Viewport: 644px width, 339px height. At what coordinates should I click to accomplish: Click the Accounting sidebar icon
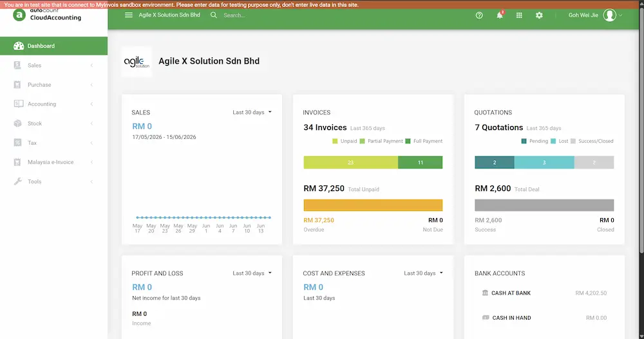click(x=19, y=104)
